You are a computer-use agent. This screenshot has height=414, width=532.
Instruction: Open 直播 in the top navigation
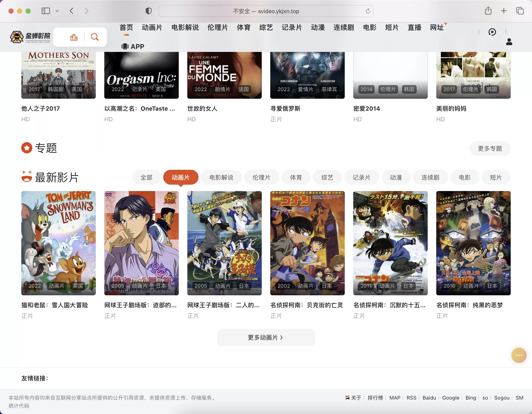tap(414, 27)
